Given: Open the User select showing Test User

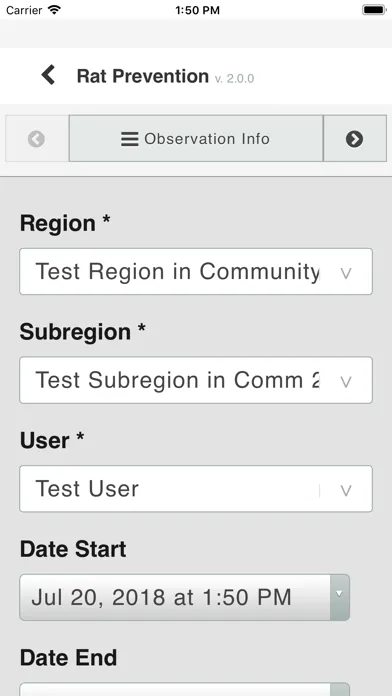Looking at the screenshot, I should [x=196, y=489].
